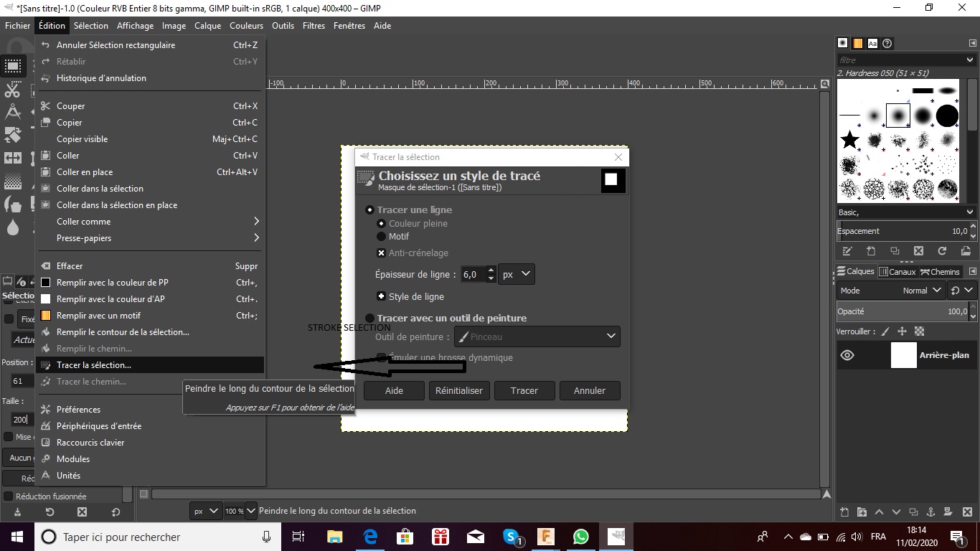Toggle lock alpha channel checkerboard icon
The image size is (980, 551).
pyautogui.click(x=919, y=331)
